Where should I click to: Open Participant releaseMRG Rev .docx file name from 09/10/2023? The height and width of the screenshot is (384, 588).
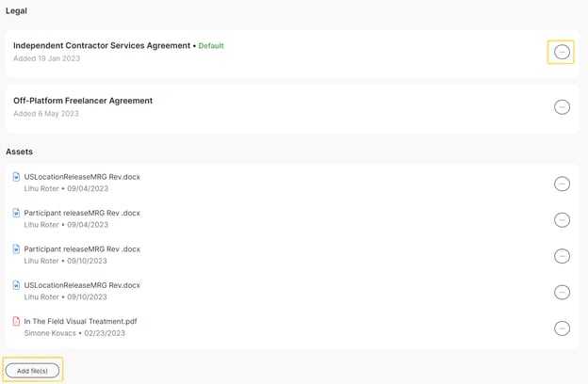point(82,249)
